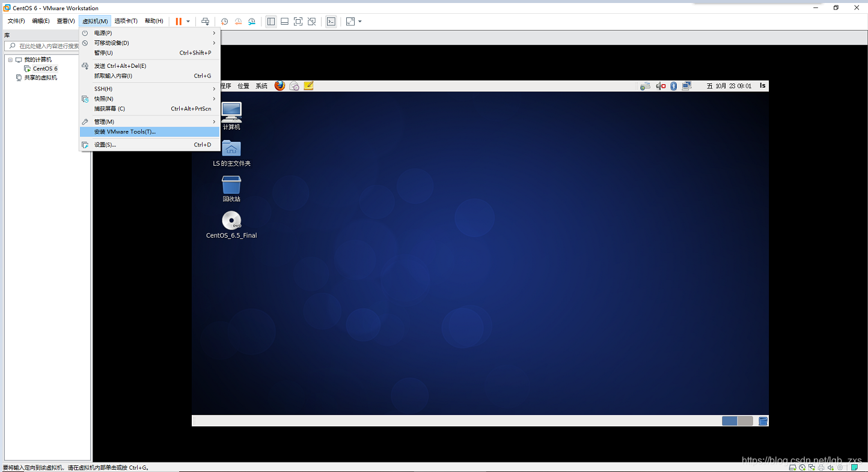Click Send Ctrl+Alt+Del toolbar icon

(x=205, y=22)
